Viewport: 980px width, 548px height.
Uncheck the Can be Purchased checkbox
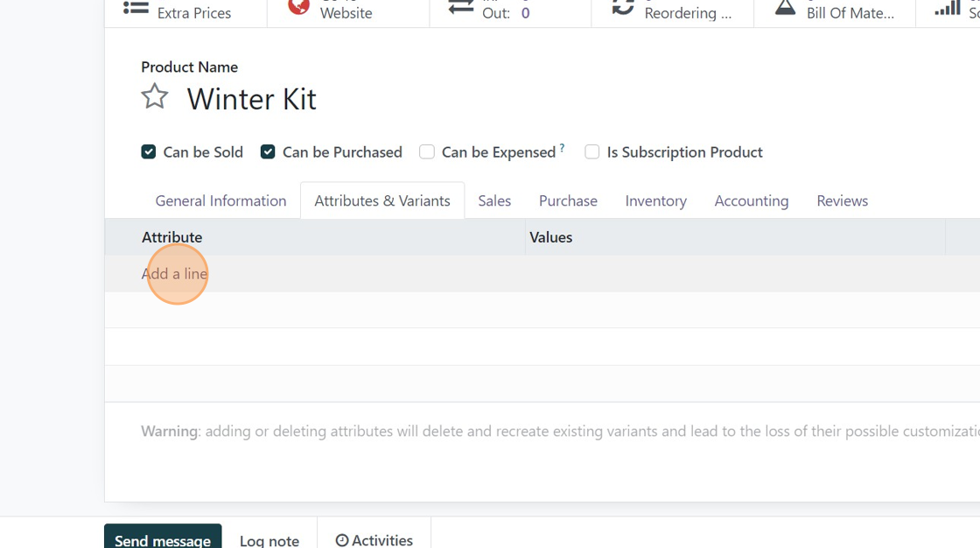[268, 152]
